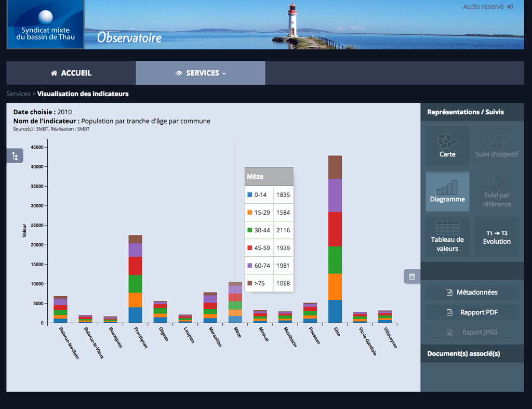Select the tall Sète stacked bar
This screenshot has height=409, width=532.
point(335,239)
